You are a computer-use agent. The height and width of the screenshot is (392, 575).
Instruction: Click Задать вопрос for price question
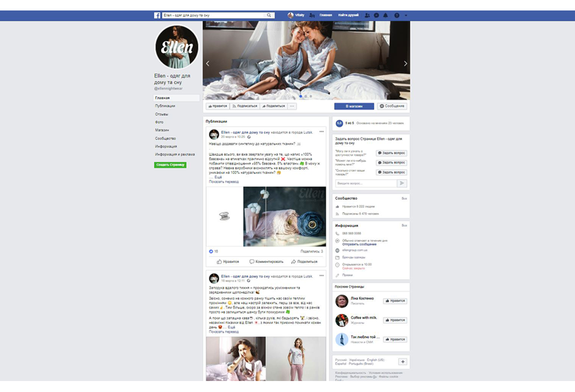392,172
